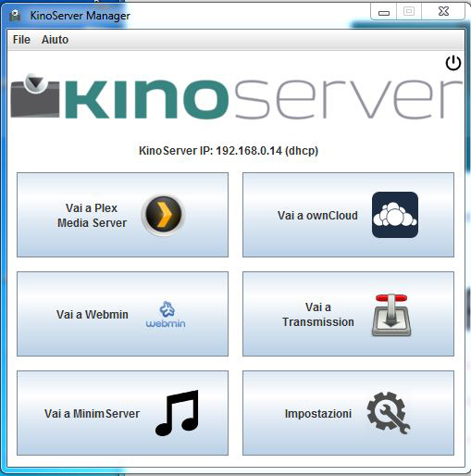
Task: Open the Aiuto help menu
Action: (55, 40)
